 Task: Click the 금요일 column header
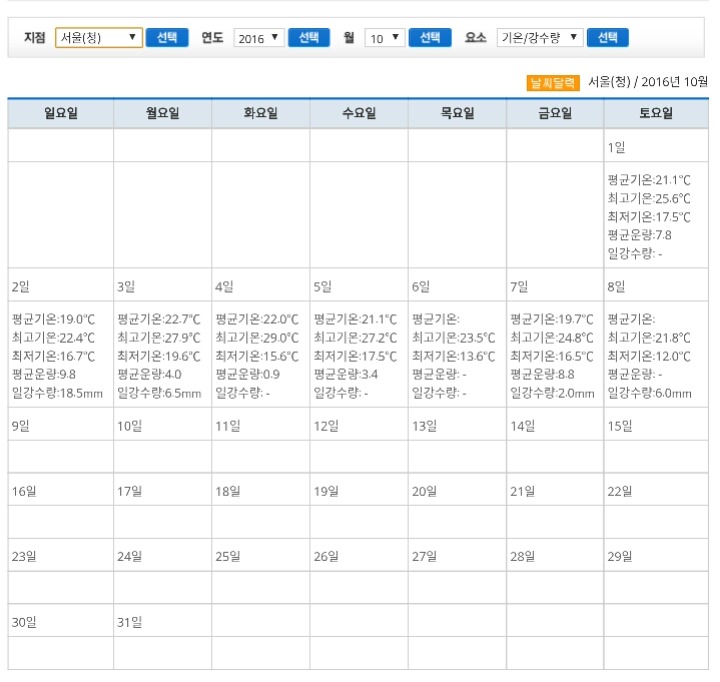[x=555, y=113]
